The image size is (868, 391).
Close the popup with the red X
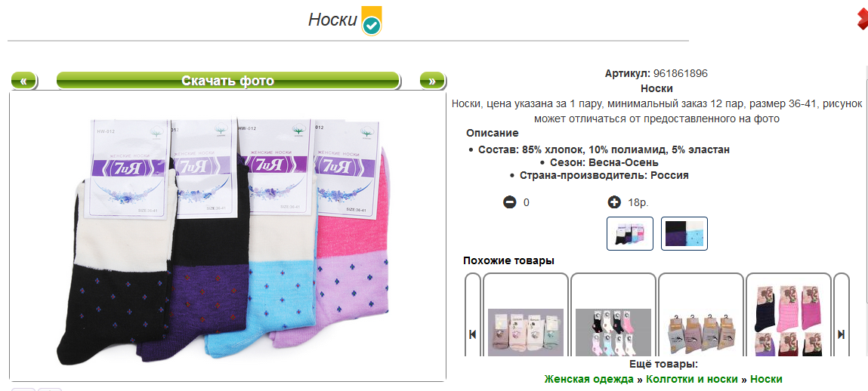pyautogui.click(x=863, y=20)
